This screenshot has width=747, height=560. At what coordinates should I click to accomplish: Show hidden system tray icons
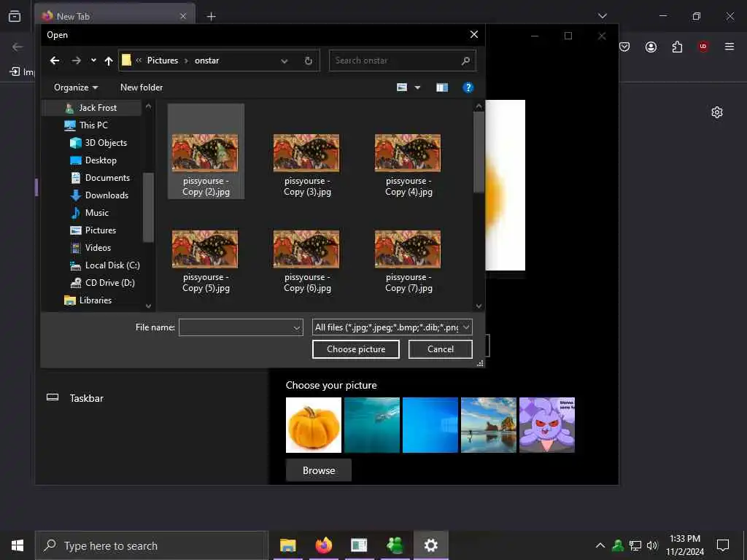click(600, 545)
